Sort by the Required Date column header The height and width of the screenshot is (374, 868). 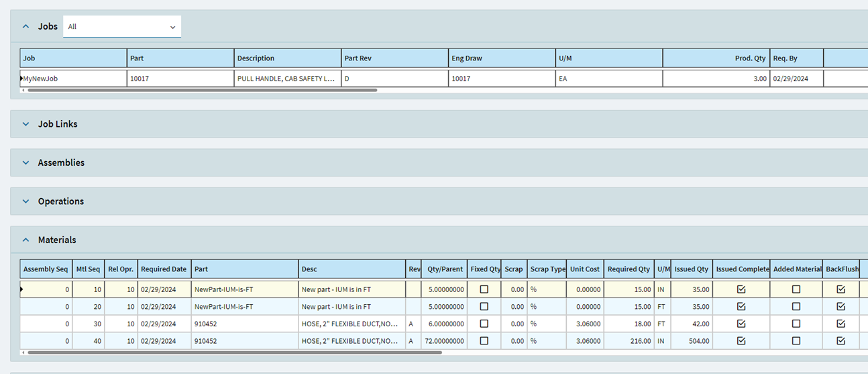click(x=164, y=269)
